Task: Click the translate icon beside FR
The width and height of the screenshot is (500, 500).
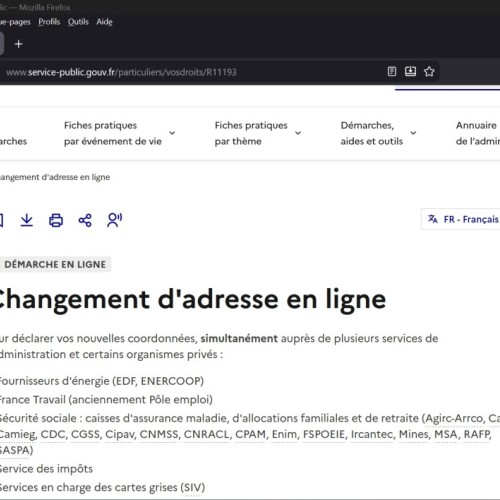Action: click(432, 219)
